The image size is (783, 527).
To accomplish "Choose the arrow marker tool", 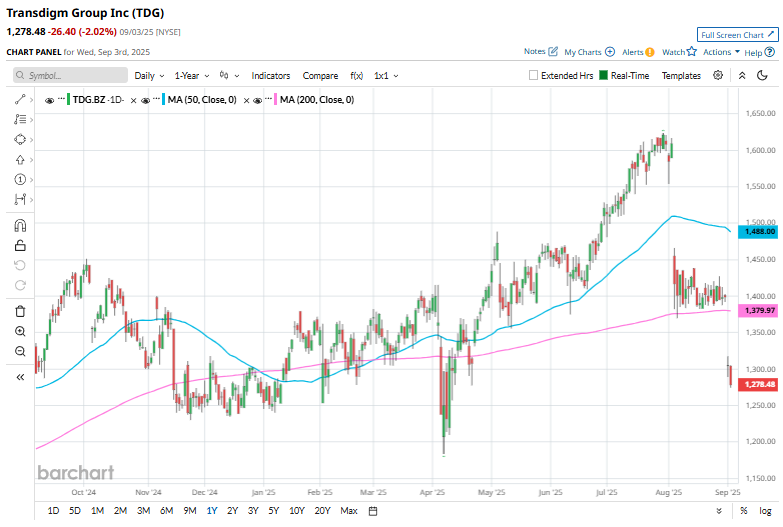I will point(20,160).
